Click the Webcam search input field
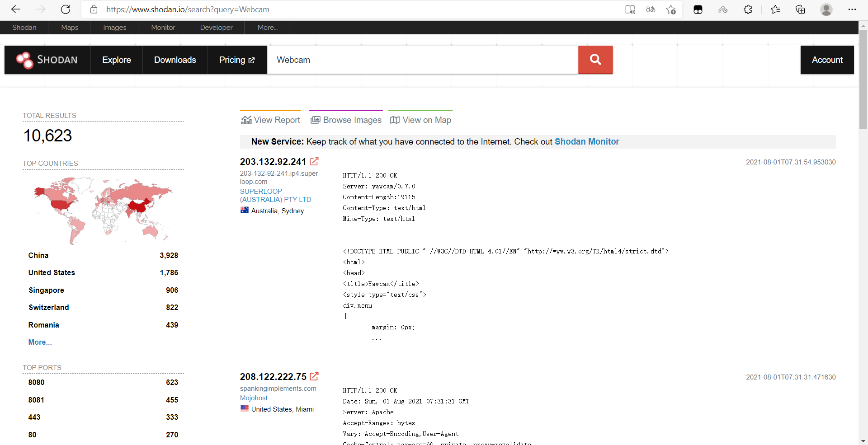The image size is (868, 445). point(423,60)
